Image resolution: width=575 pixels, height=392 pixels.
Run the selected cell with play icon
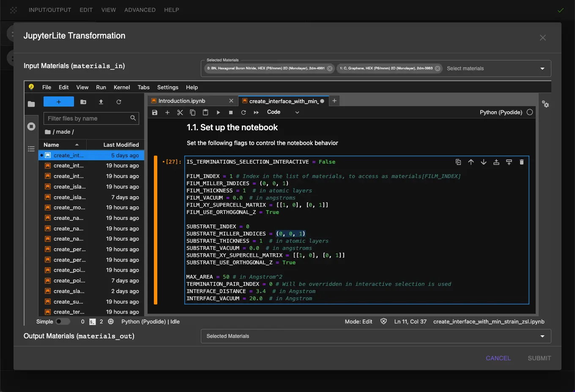pyautogui.click(x=218, y=112)
